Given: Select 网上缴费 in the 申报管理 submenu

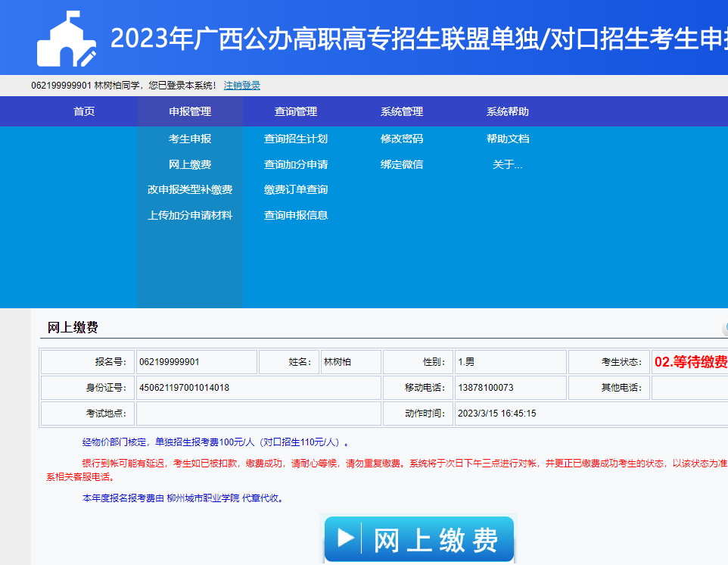Looking at the screenshot, I should pos(190,164).
